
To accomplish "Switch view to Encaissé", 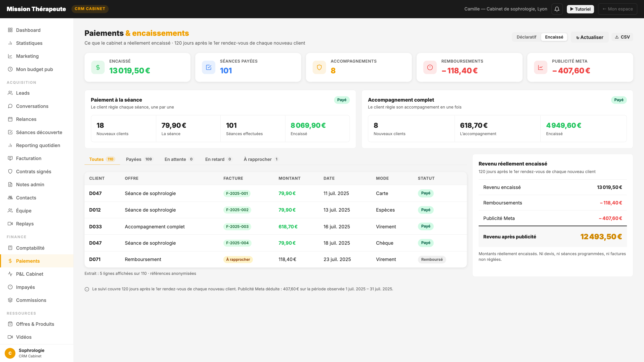I will tap(554, 37).
